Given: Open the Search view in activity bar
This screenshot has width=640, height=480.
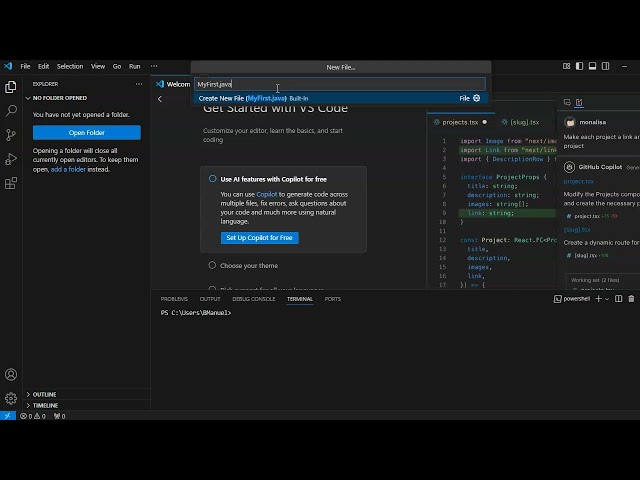Looking at the screenshot, I should (11, 111).
